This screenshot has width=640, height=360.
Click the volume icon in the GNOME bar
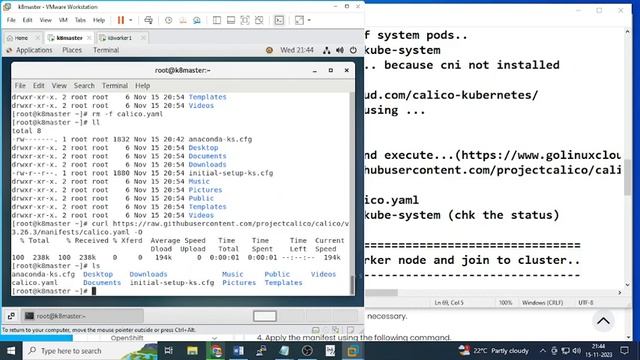(x=340, y=50)
